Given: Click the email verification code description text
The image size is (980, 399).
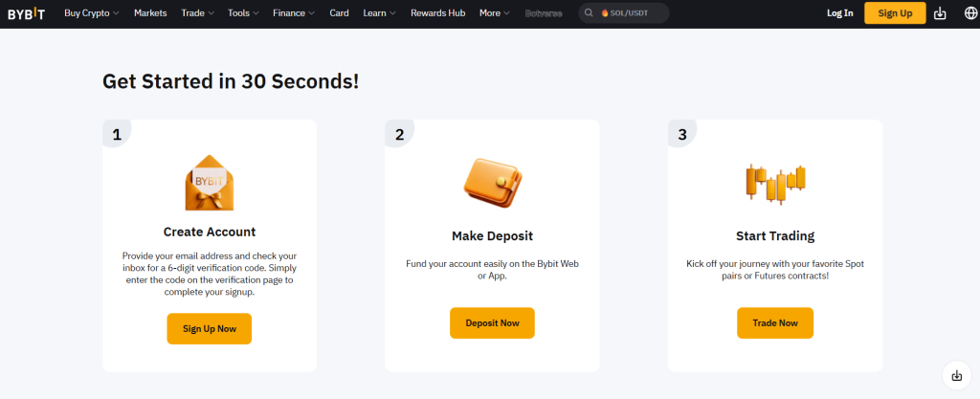Looking at the screenshot, I should tap(210, 274).
